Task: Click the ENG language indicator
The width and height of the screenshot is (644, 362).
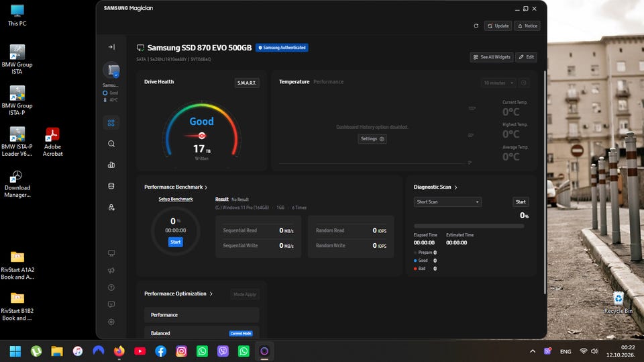Action: pyautogui.click(x=566, y=351)
